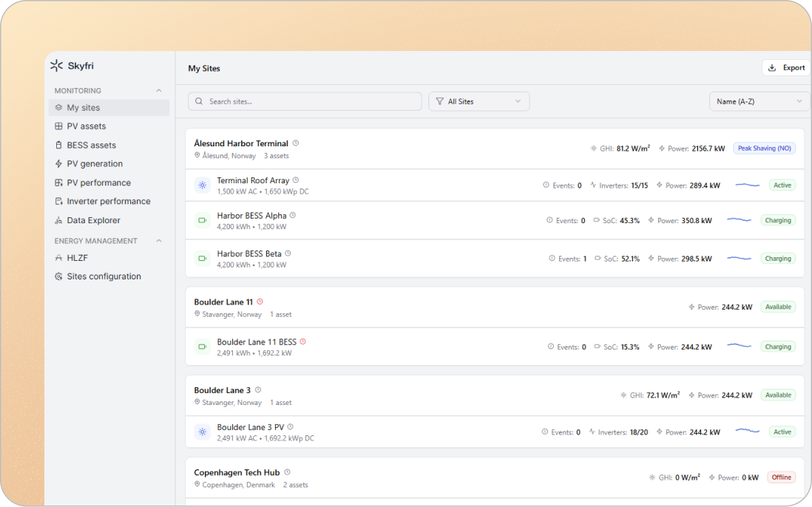Collapse the Monitoring sidebar section
Screen dimensions: 812x507
tap(158, 91)
